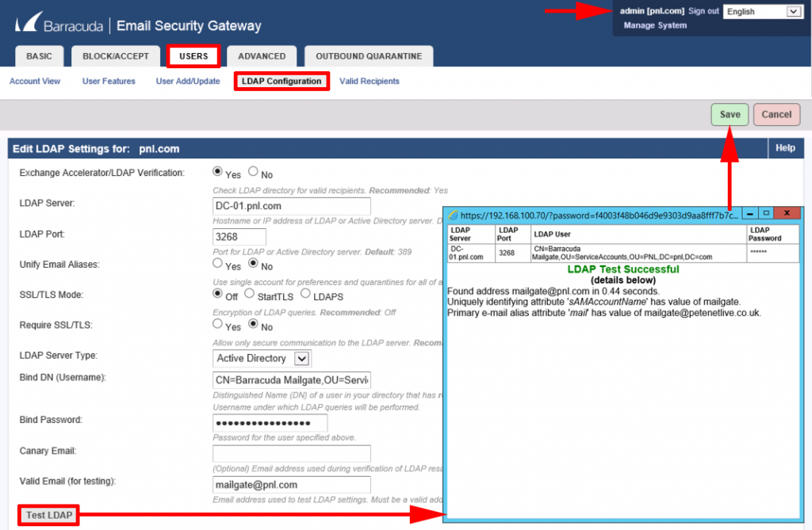Click the Canary Email input field
Screen dimensions: 812x530
click(292, 453)
